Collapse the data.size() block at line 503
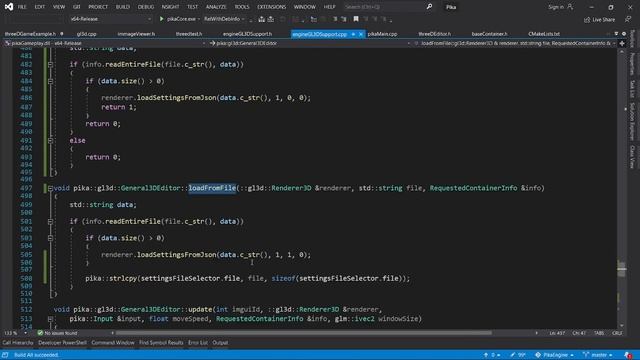This screenshot has height=360, width=640. click(50, 238)
